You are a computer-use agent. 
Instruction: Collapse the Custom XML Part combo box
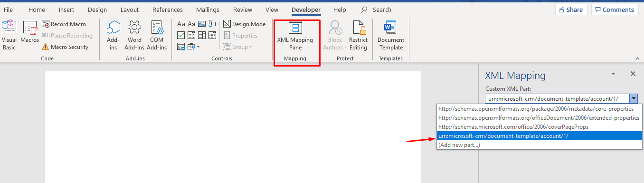pos(633,98)
